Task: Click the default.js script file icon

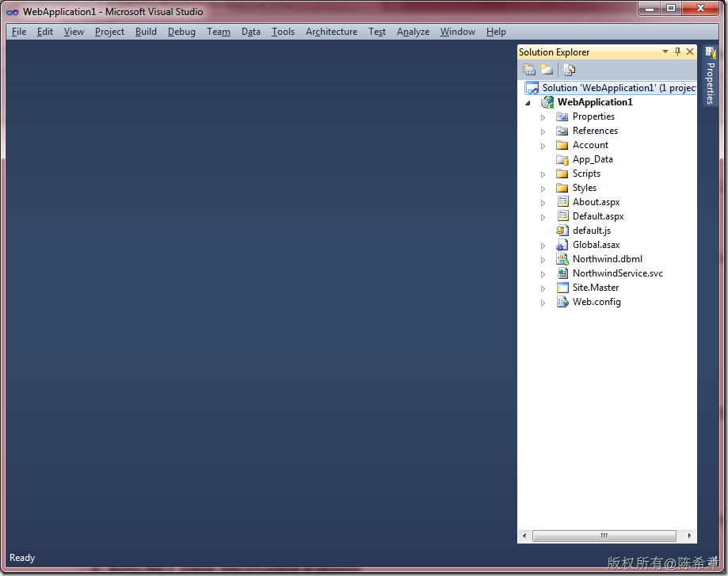Action: pyautogui.click(x=562, y=231)
